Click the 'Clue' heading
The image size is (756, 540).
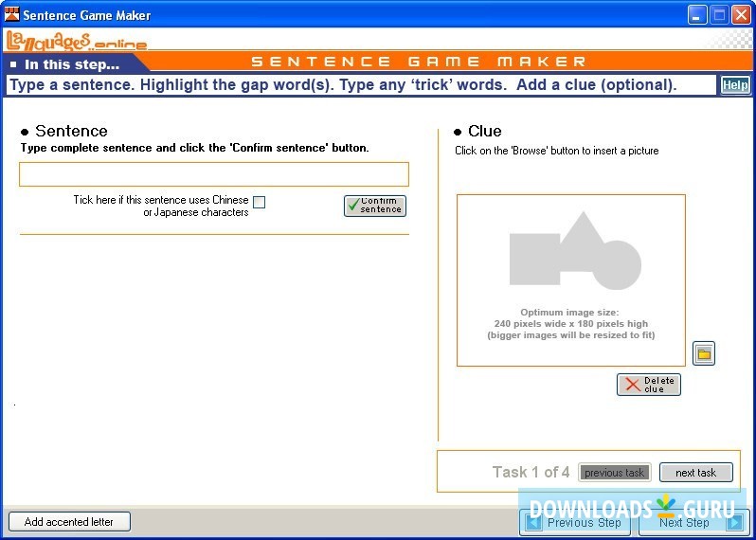pyautogui.click(x=484, y=131)
